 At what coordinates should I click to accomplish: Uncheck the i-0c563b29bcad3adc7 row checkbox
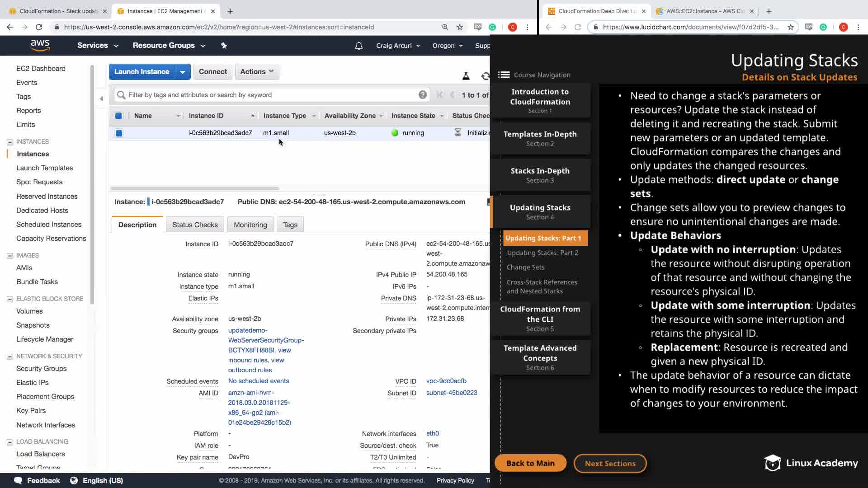(x=118, y=133)
